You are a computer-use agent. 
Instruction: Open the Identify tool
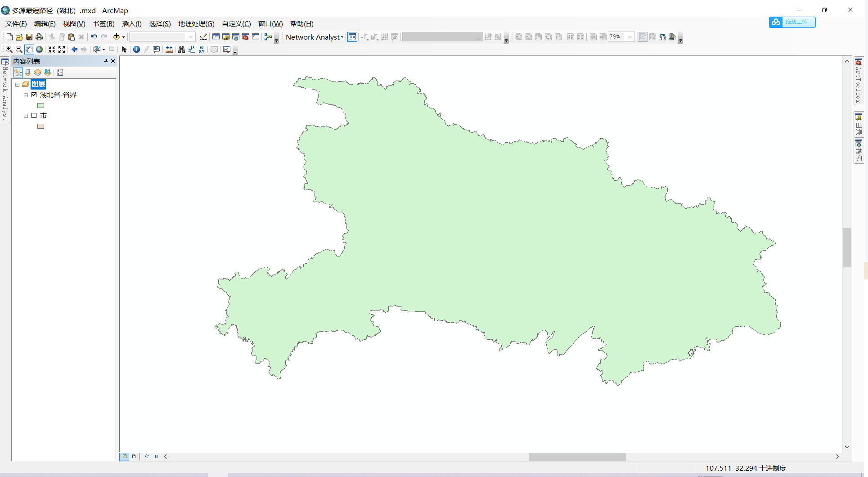(136, 49)
